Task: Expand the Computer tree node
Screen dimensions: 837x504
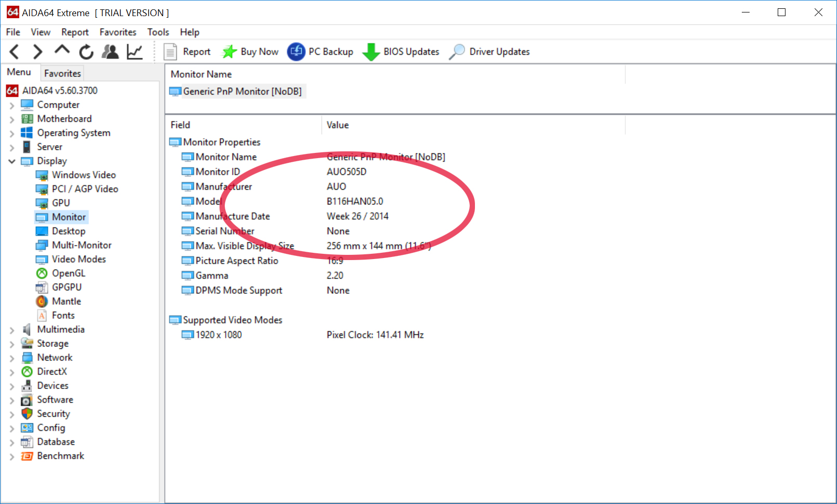Action: 12,105
